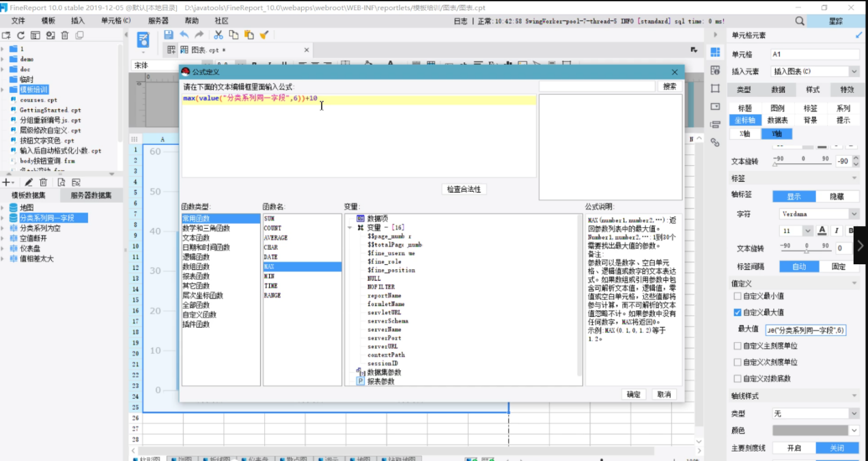Click the copy icon in toolbar

234,35
